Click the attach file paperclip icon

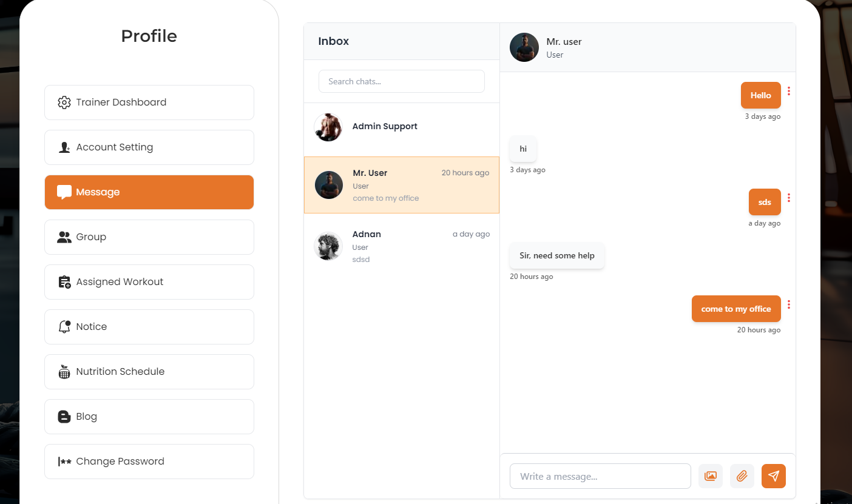pos(742,476)
